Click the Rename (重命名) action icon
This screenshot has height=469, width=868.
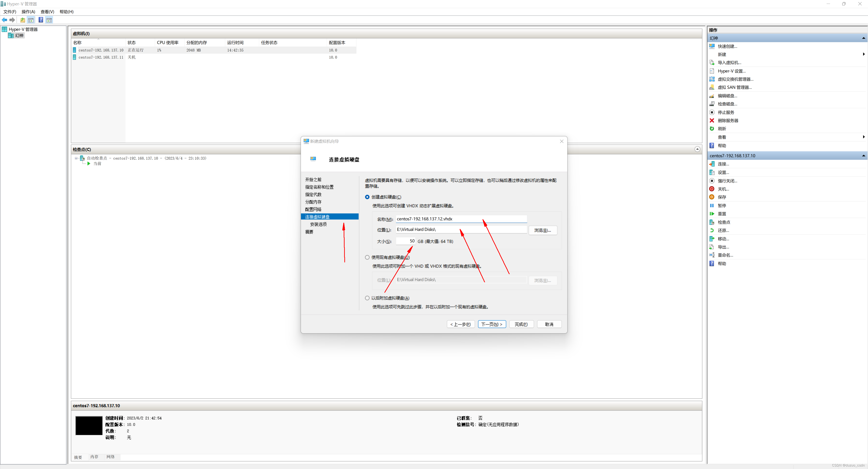[712, 255]
